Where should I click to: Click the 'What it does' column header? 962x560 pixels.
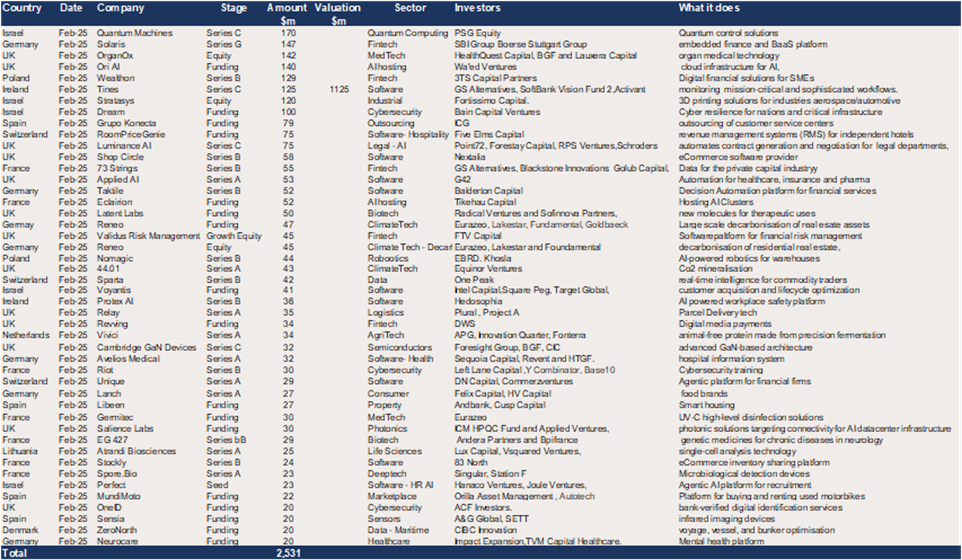709,8
